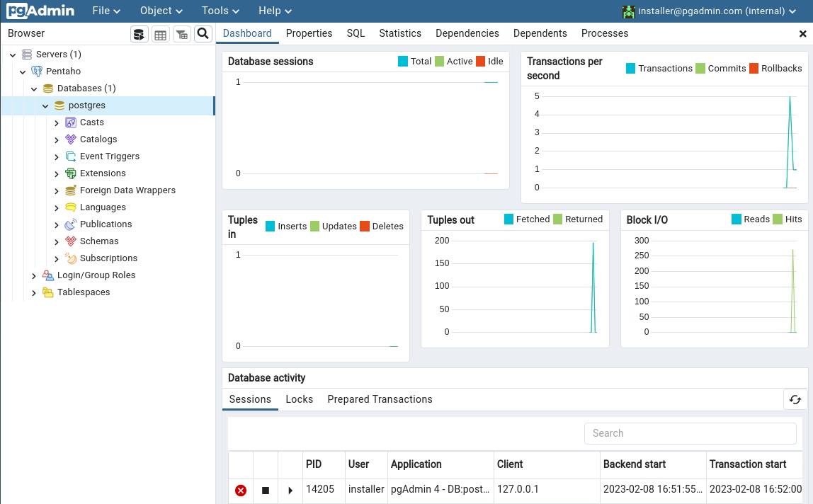Cancel active query with black square icon
The height and width of the screenshot is (504, 813).
[266, 490]
